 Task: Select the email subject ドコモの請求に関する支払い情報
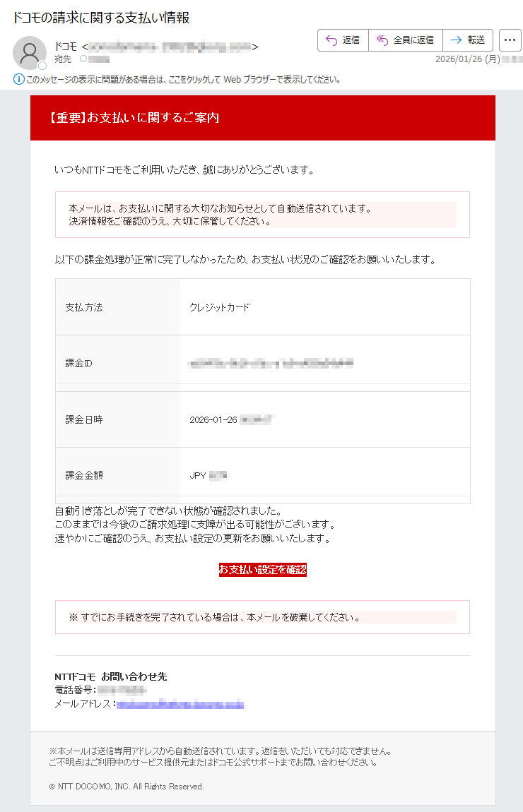click(101, 18)
